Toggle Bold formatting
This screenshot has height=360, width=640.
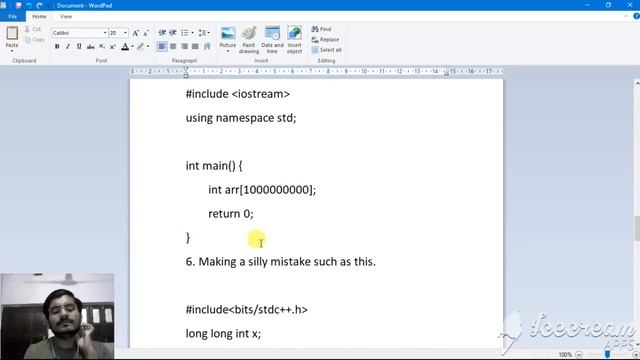pos(57,47)
